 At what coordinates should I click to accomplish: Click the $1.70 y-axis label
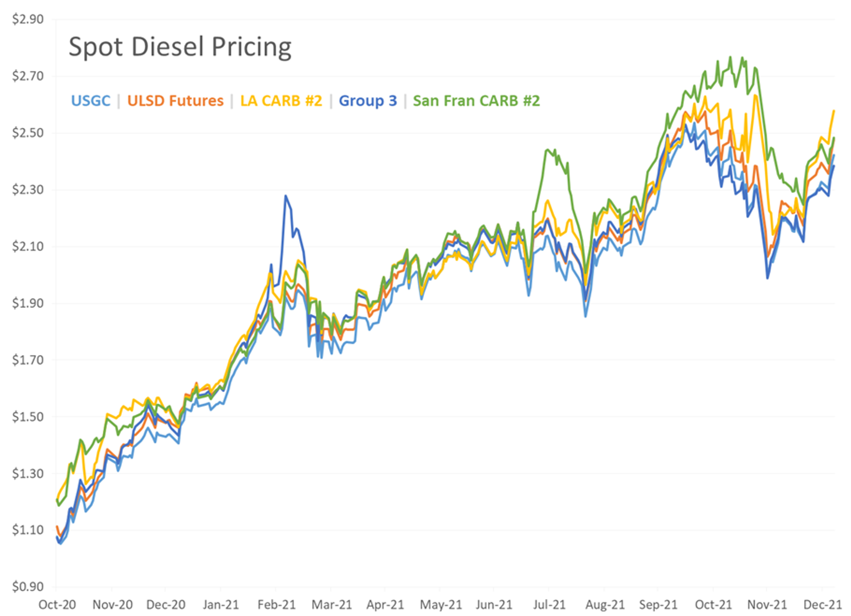(28, 359)
